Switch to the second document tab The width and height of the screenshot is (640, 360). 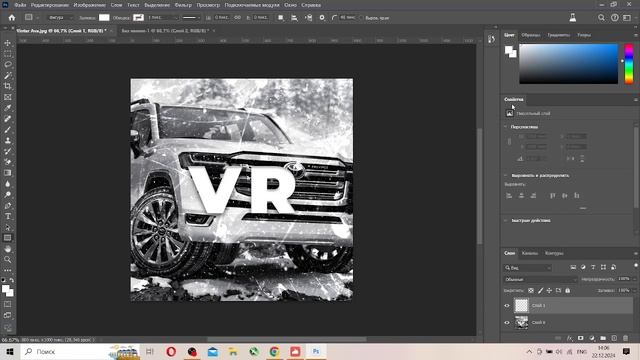pyautogui.click(x=165, y=31)
